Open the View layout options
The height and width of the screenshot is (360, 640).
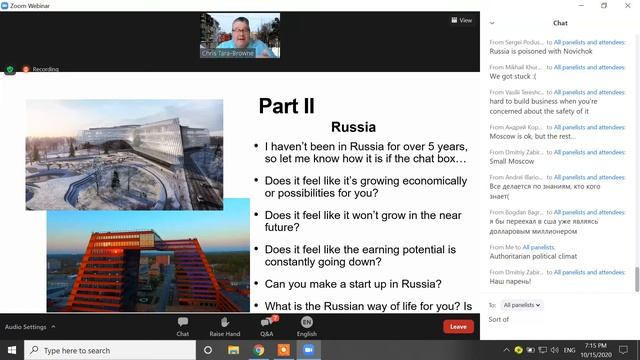[x=462, y=20]
